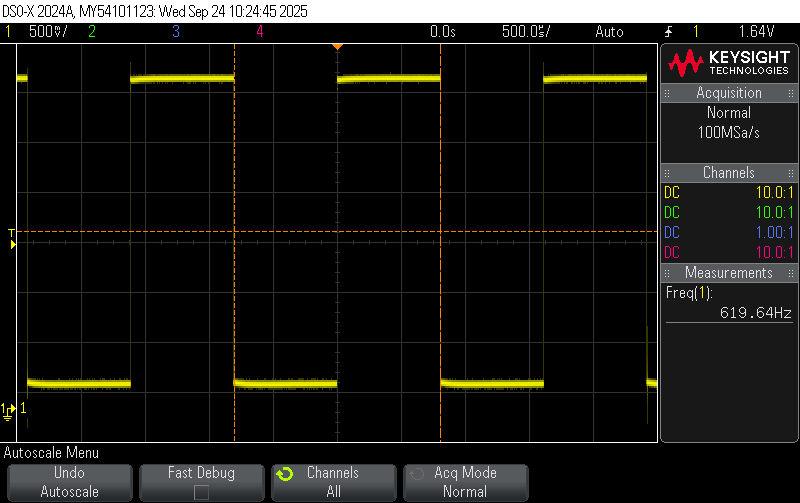Select channel 4 indicator in top bar

point(260,32)
